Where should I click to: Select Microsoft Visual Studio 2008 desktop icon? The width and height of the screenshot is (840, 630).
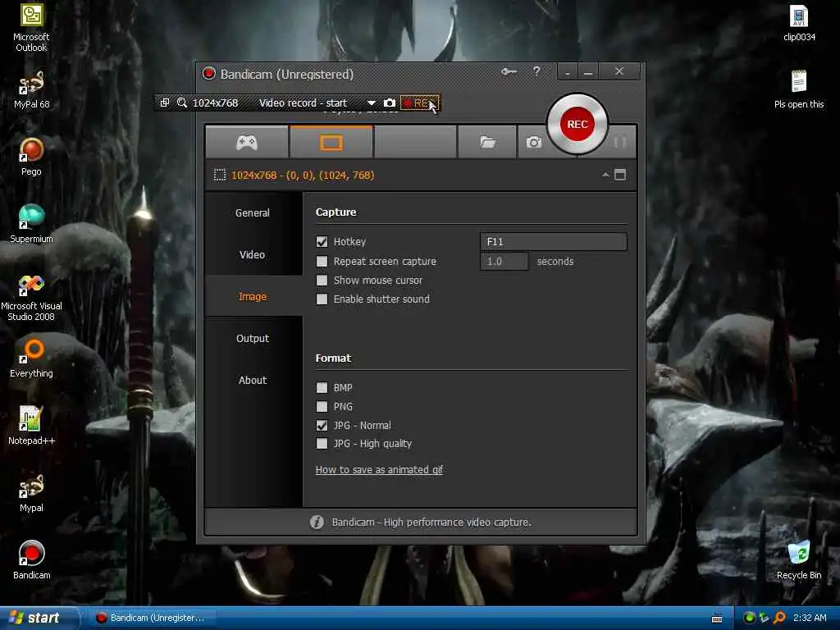click(31, 297)
